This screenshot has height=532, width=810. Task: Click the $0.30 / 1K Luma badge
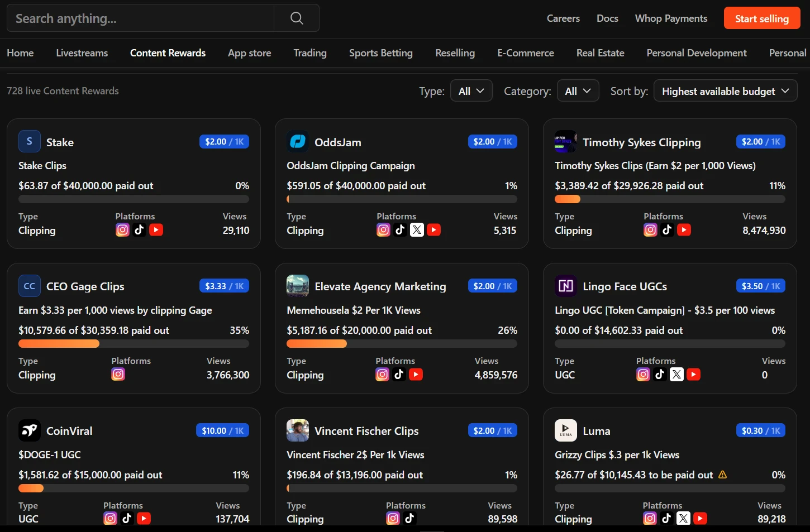[x=761, y=431]
